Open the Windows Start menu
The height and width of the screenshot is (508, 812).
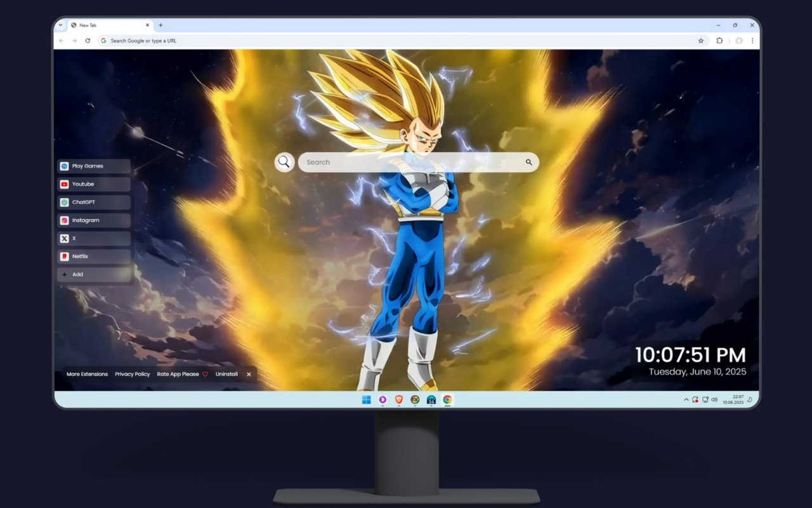(x=366, y=399)
